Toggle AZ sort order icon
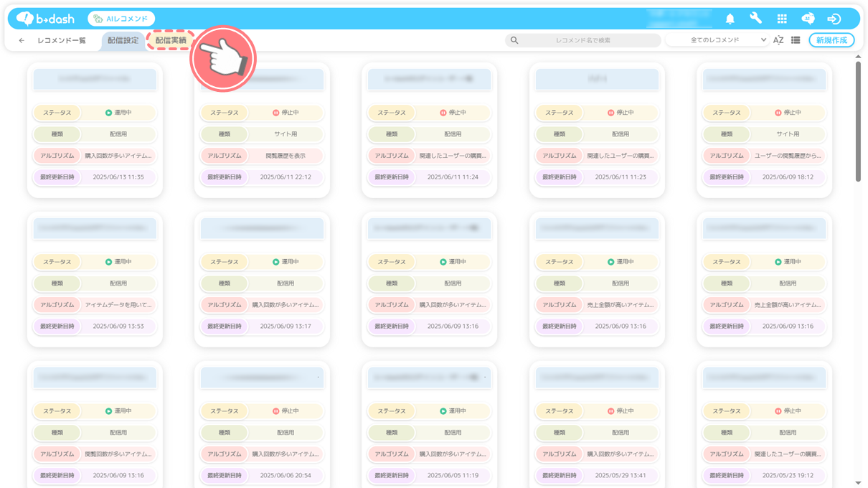Screen dimensions: 868x488 point(778,40)
